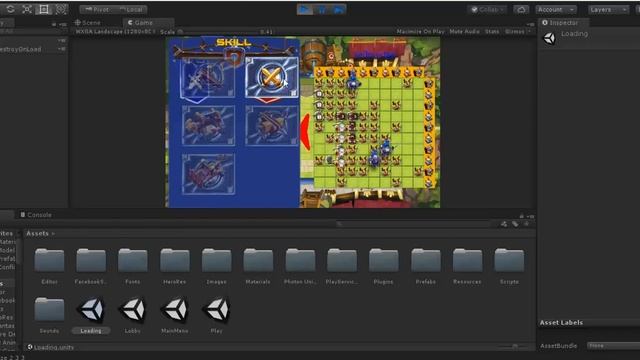Click the Step frame button
640x360 pixels.
(338, 9)
